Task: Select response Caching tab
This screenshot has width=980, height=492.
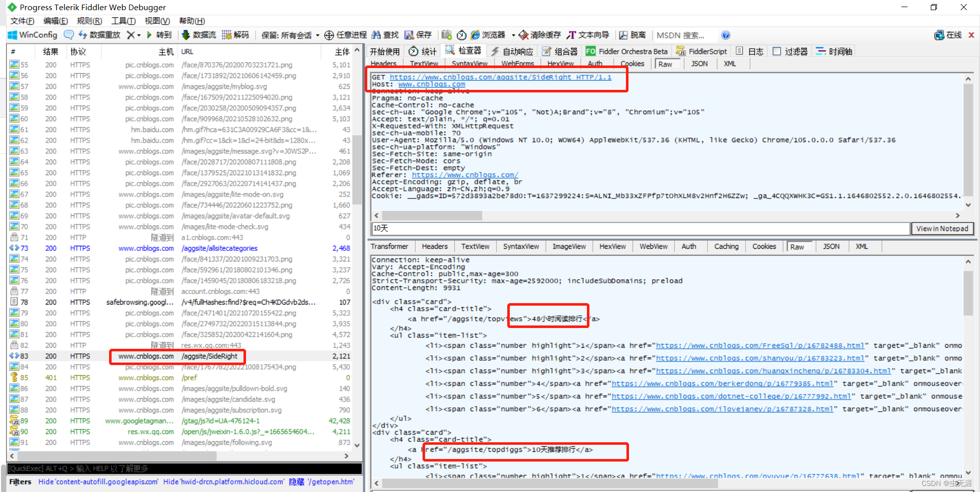Action: click(x=726, y=246)
